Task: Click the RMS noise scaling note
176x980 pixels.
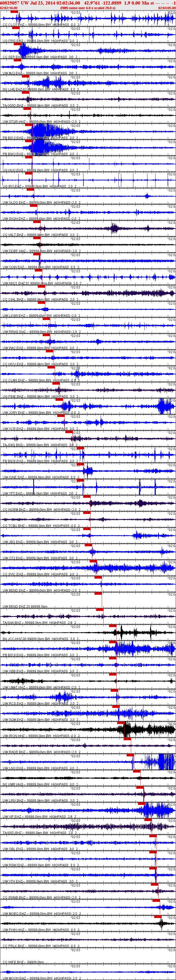Action: (88, 8)
